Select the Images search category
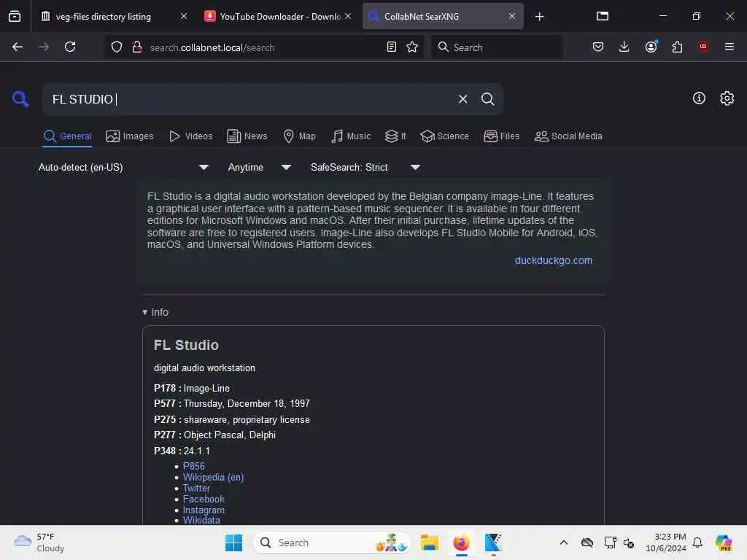 tap(130, 136)
